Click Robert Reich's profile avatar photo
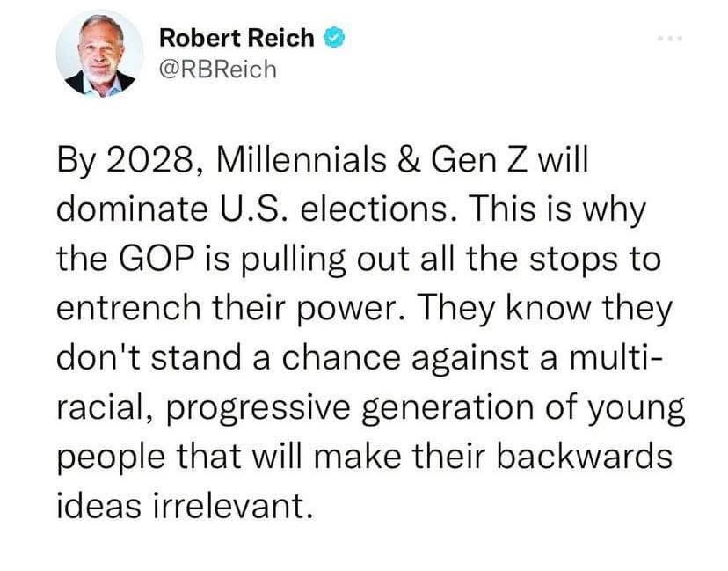 pos(99,54)
